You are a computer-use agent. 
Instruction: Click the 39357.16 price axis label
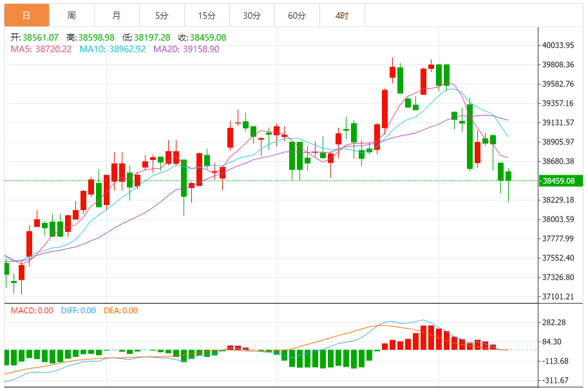point(558,103)
